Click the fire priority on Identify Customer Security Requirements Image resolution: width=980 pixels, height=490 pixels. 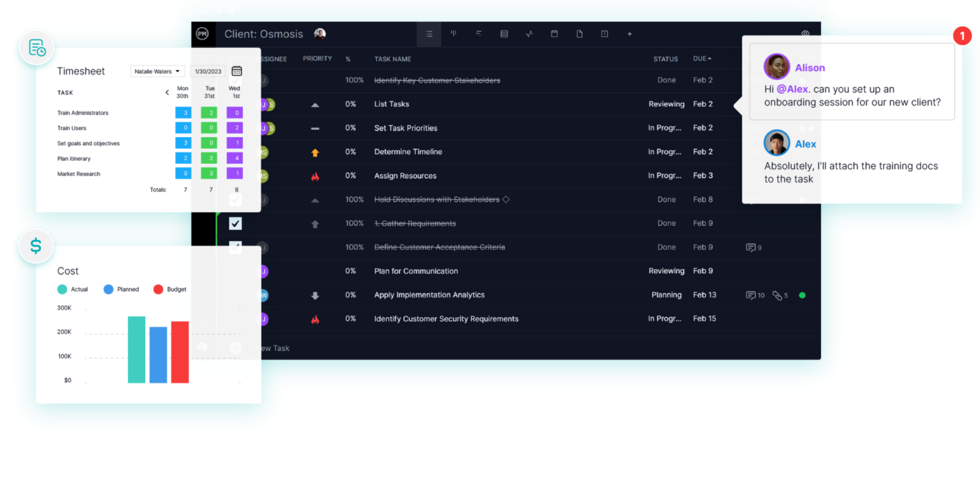click(315, 319)
